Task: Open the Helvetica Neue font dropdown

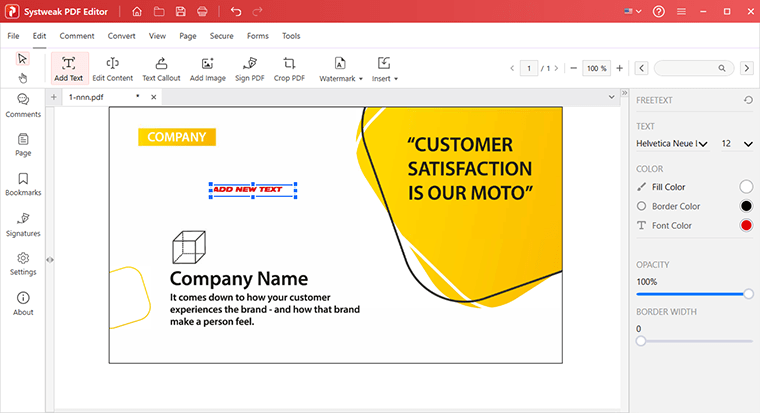Action: point(672,143)
